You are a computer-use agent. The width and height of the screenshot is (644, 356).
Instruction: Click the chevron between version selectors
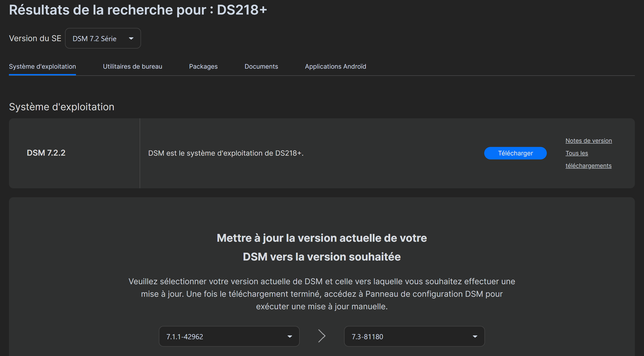322,336
